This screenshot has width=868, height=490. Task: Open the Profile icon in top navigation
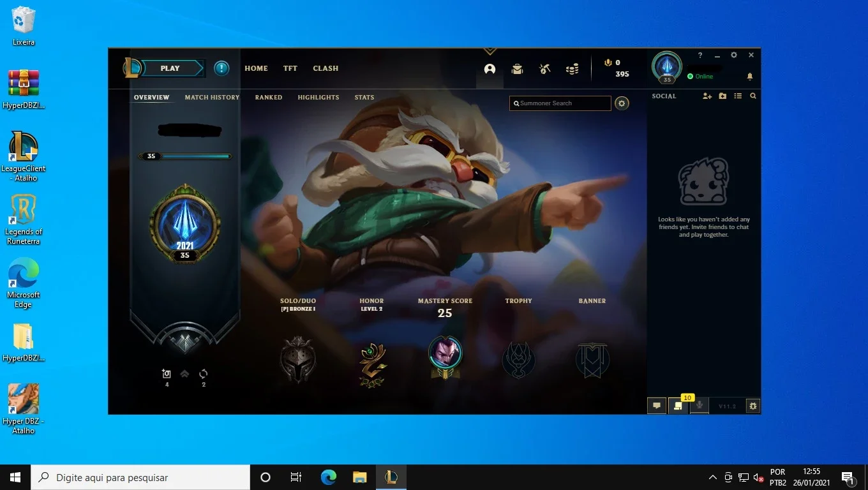pos(490,69)
